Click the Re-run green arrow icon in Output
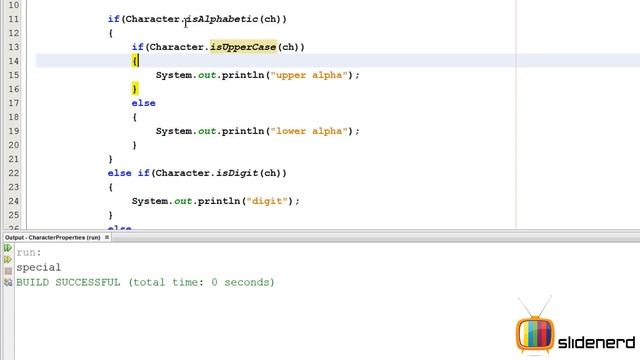Screen dimensions: 640x360 8,248
